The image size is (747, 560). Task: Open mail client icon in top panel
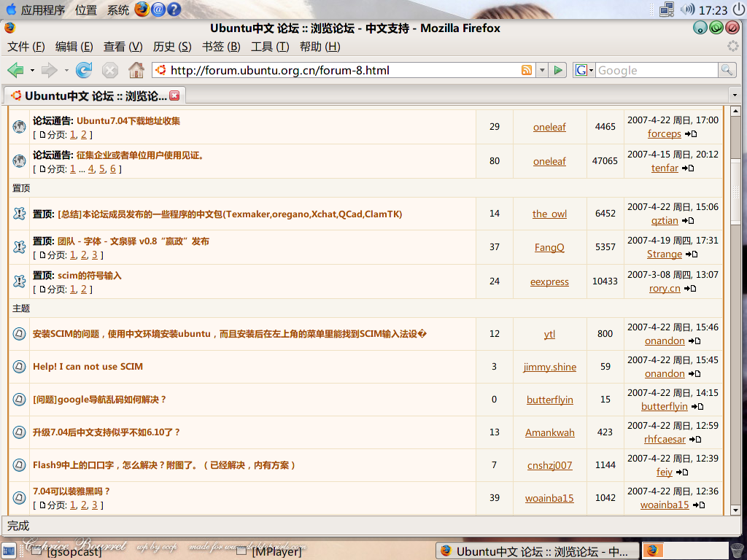point(158,9)
